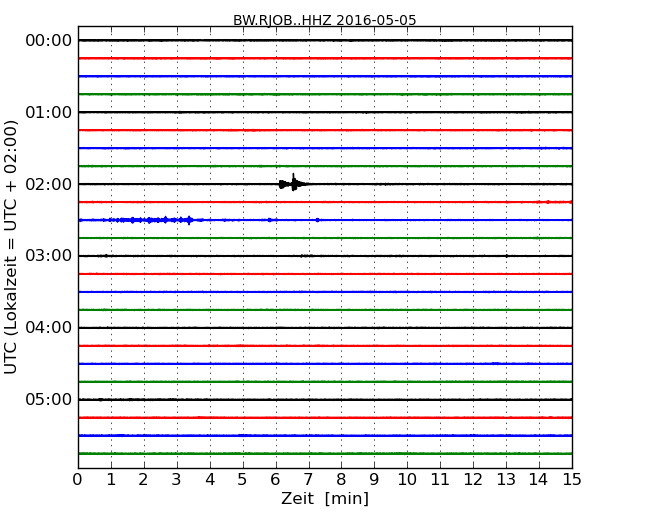
Task: Click x-axis tick label 12
Action: pyautogui.click(x=473, y=480)
